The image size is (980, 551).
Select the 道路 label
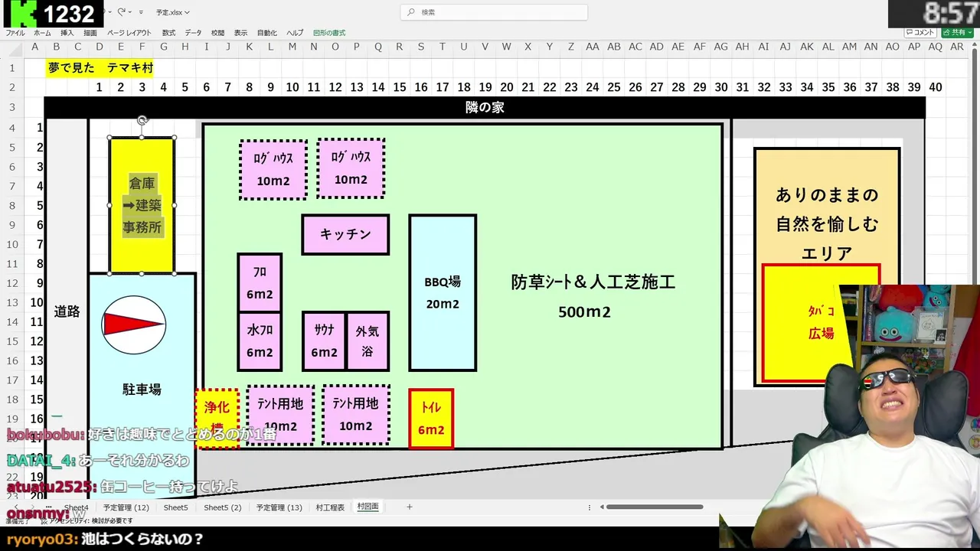pyautogui.click(x=67, y=311)
